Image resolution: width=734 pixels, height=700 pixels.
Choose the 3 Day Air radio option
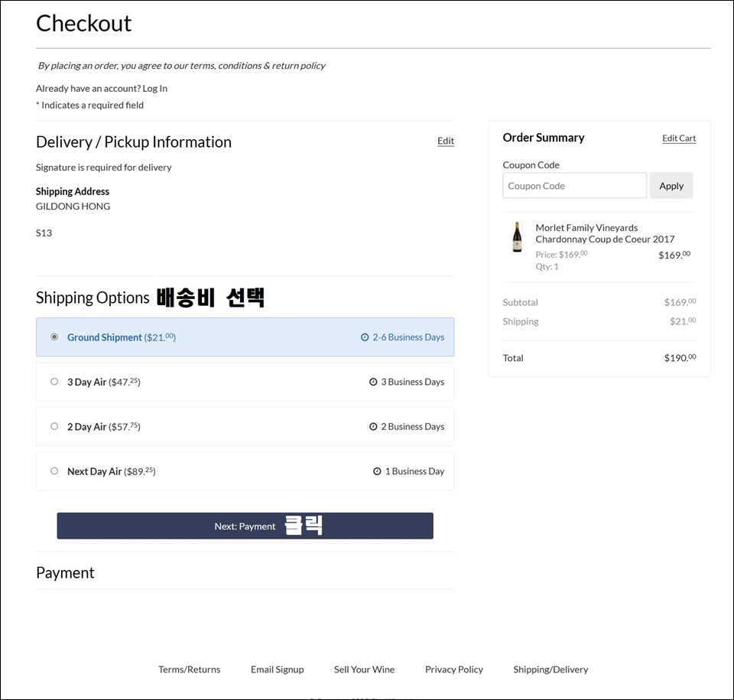(54, 382)
